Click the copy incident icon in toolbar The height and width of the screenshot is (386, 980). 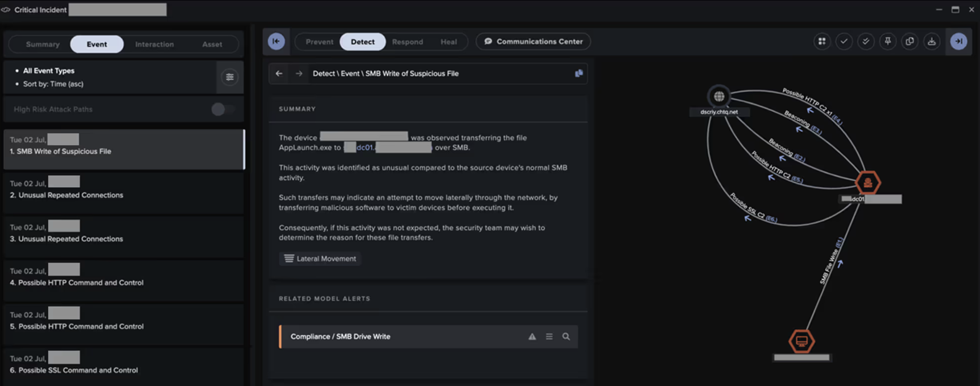(909, 42)
